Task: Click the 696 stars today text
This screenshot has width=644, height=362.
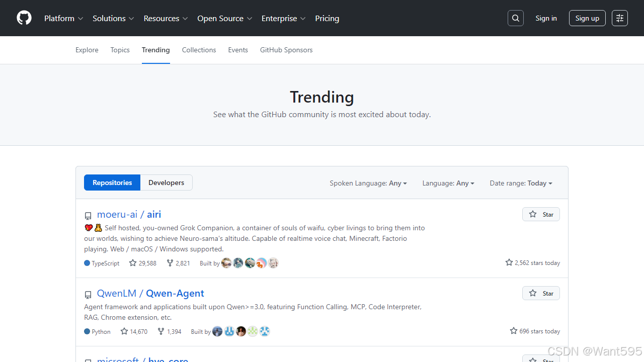Action: pos(535,331)
